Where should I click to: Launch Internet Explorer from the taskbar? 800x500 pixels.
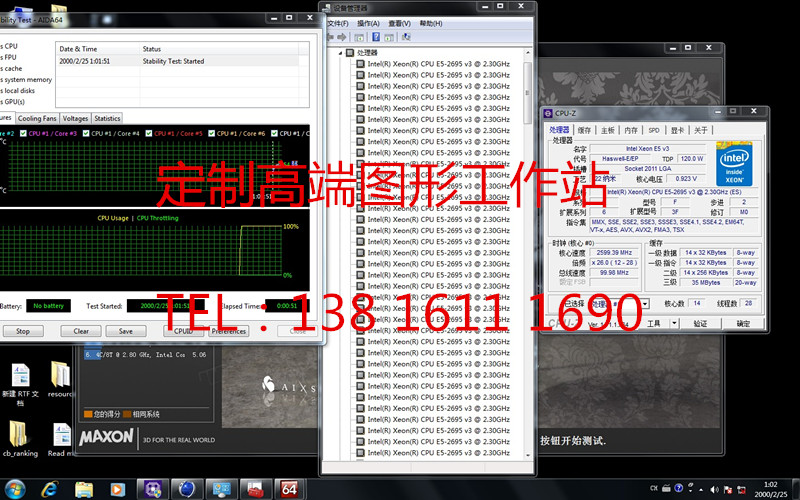coord(49,489)
